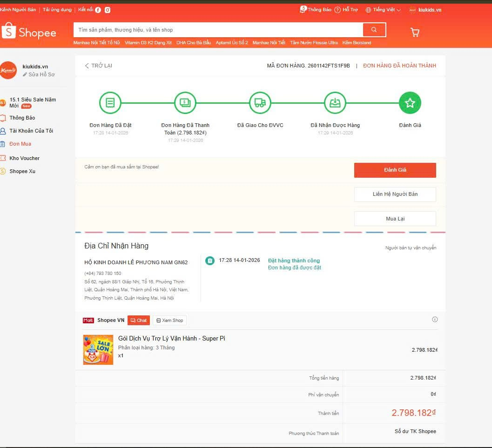Click the Thông Báo bell icon
The height and width of the screenshot is (448, 492).
(303, 9)
